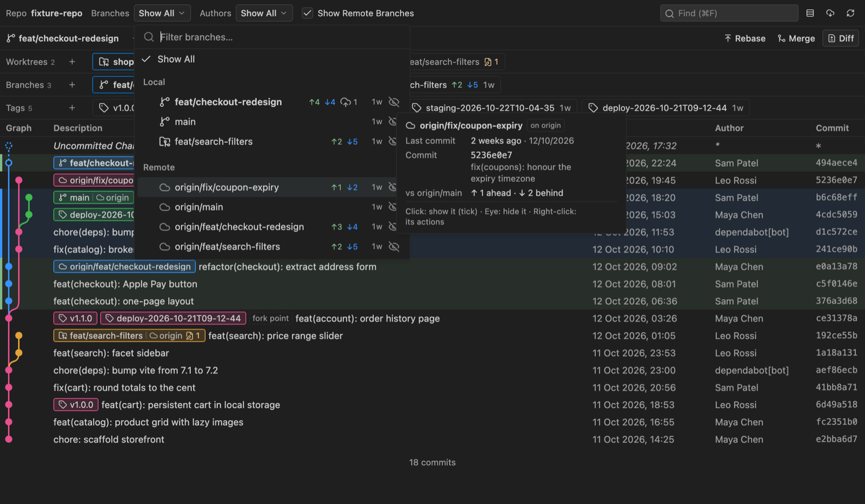Click the search icon in the Filter branches field
The width and height of the screenshot is (865, 504).
(x=149, y=37)
